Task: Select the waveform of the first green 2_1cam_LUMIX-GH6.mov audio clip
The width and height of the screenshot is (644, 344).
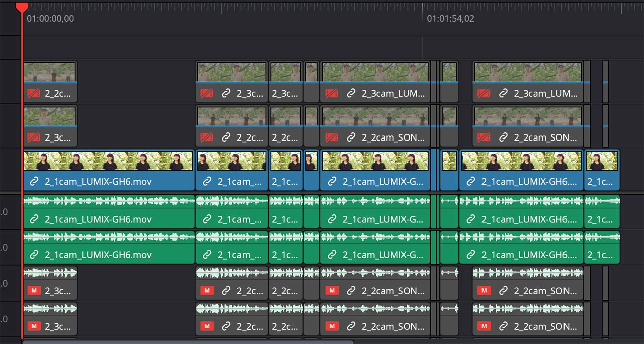Action: (x=108, y=201)
